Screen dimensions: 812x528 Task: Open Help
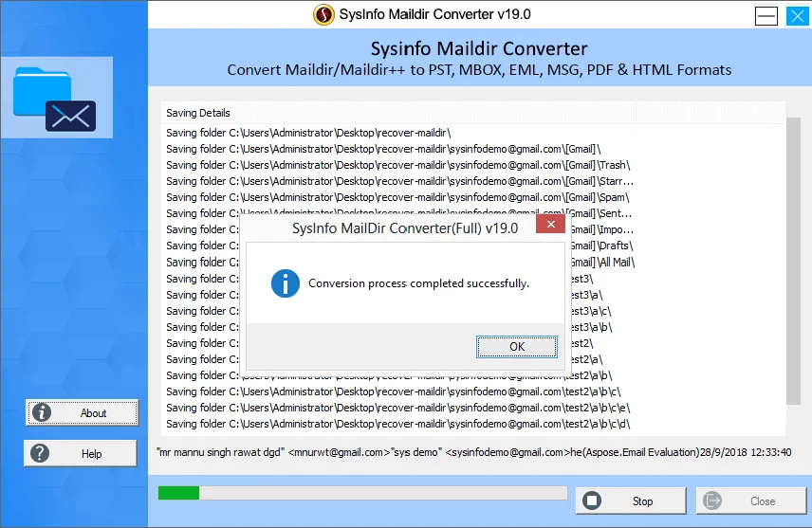81,453
